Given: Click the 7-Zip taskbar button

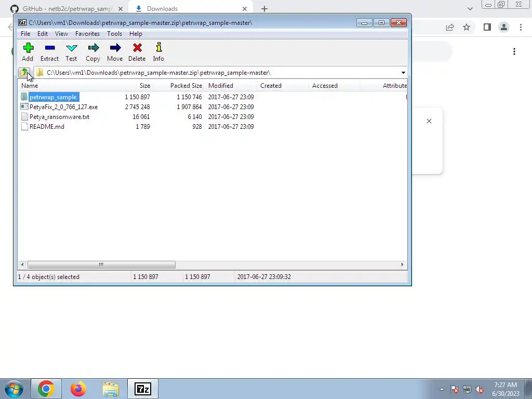Looking at the screenshot, I should coord(143,389).
